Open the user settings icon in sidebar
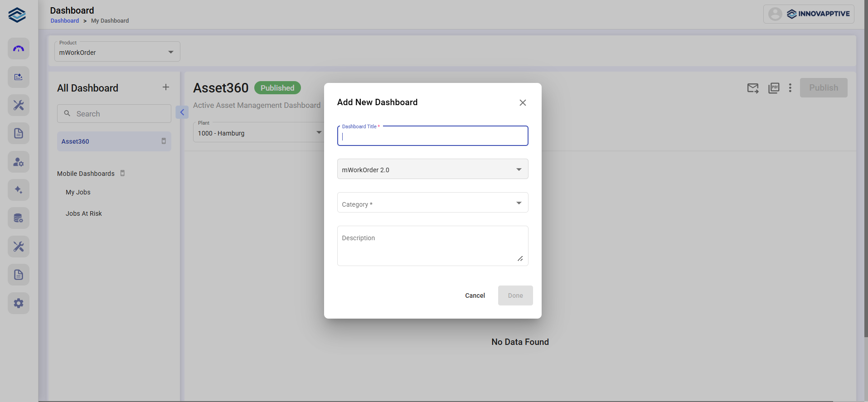Screen dimensions: 868x402 click(x=19, y=162)
